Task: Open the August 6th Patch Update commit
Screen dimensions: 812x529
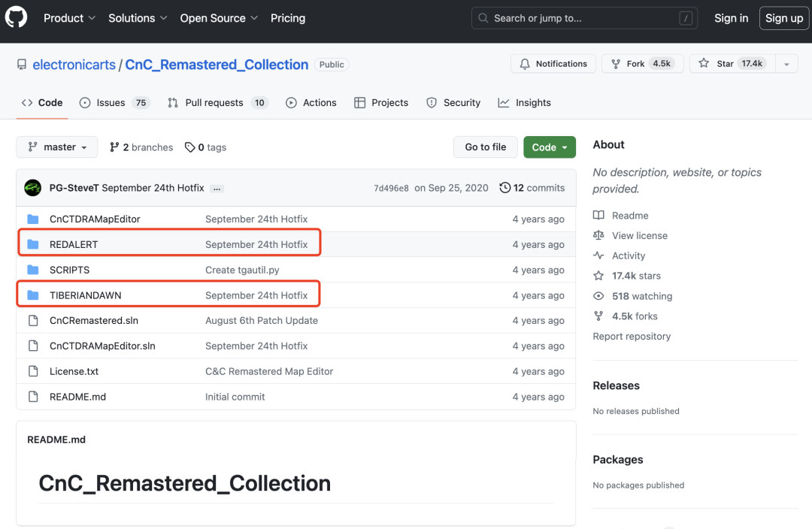Action: 262,320
